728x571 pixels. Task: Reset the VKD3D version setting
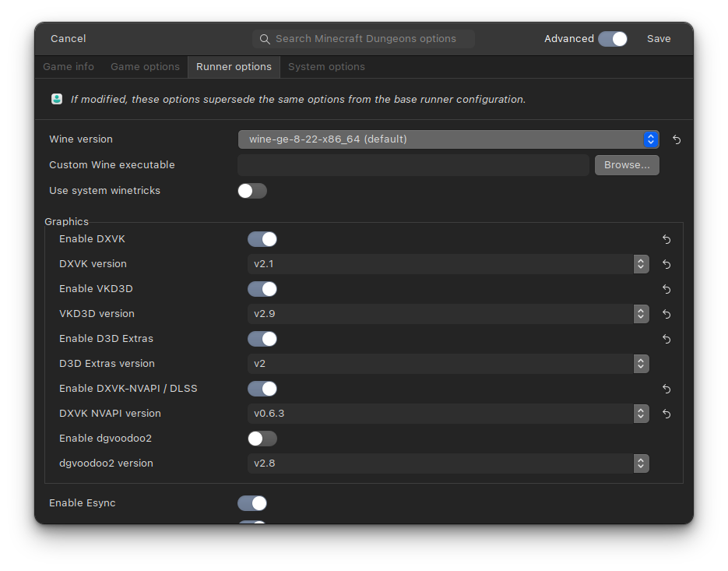[x=666, y=314]
